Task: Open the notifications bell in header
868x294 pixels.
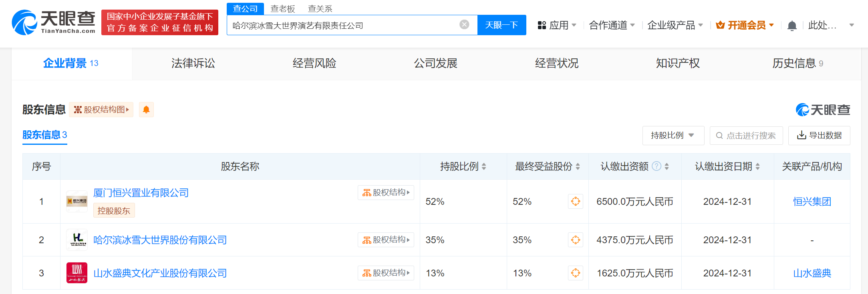Action: pyautogui.click(x=791, y=26)
